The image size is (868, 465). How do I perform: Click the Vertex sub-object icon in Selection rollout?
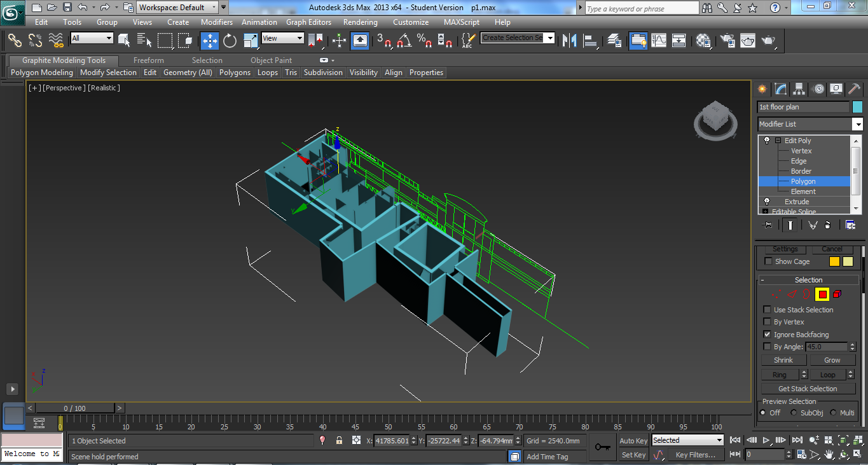coord(777,295)
